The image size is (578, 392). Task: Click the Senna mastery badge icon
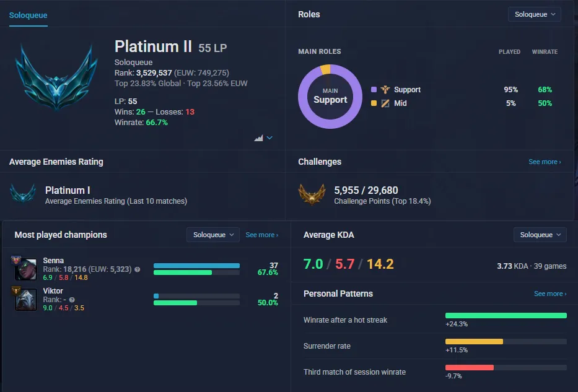pyautogui.click(x=16, y=260)
